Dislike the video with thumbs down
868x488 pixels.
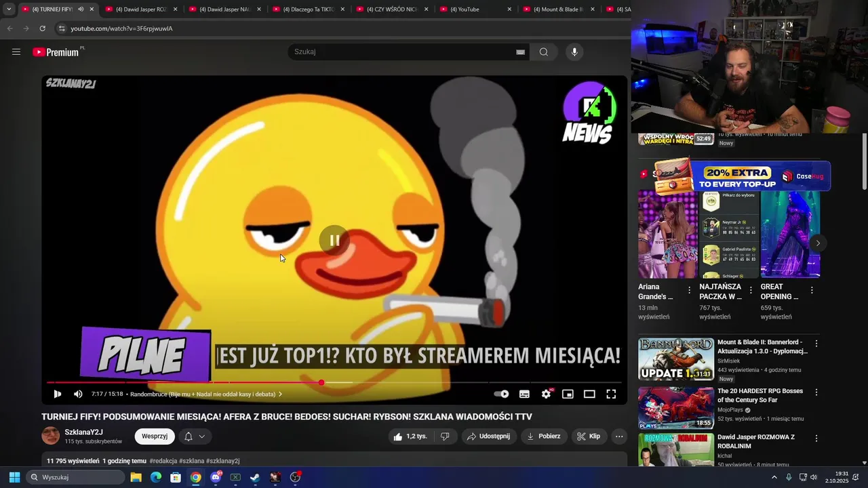(x=445, y=436)
